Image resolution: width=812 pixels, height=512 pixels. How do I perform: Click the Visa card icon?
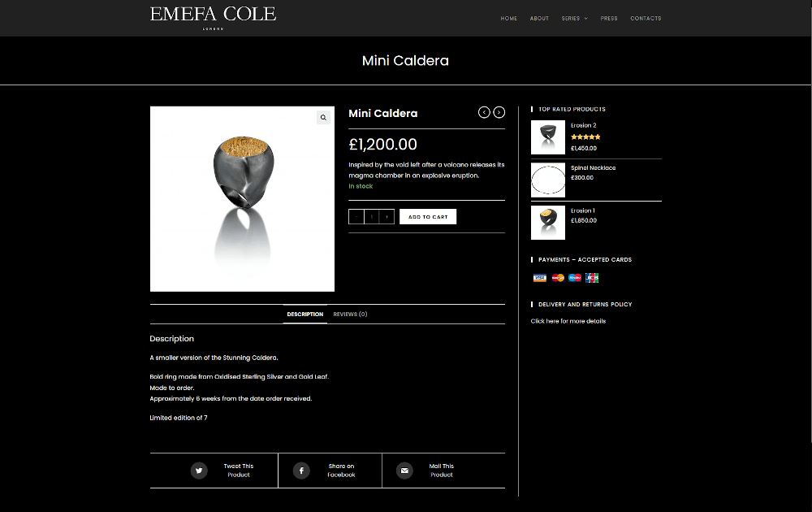pyautogui.click(x=540, y=278)
